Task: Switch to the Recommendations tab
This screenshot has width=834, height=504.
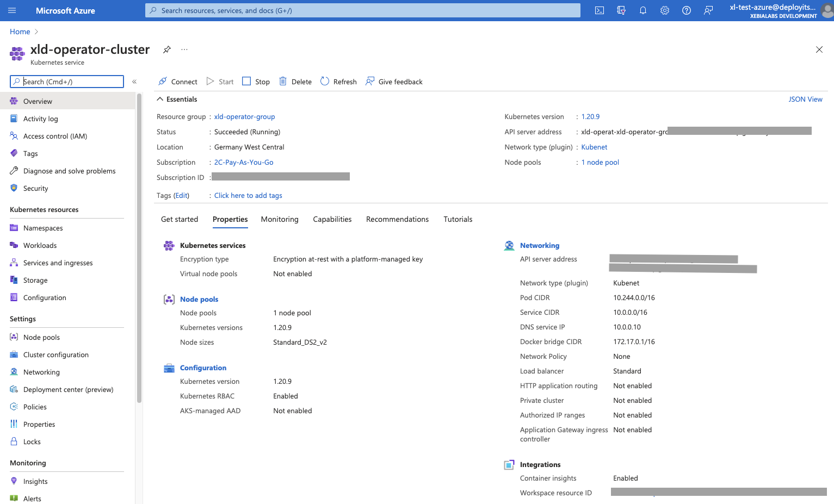Action: point(397,219)
